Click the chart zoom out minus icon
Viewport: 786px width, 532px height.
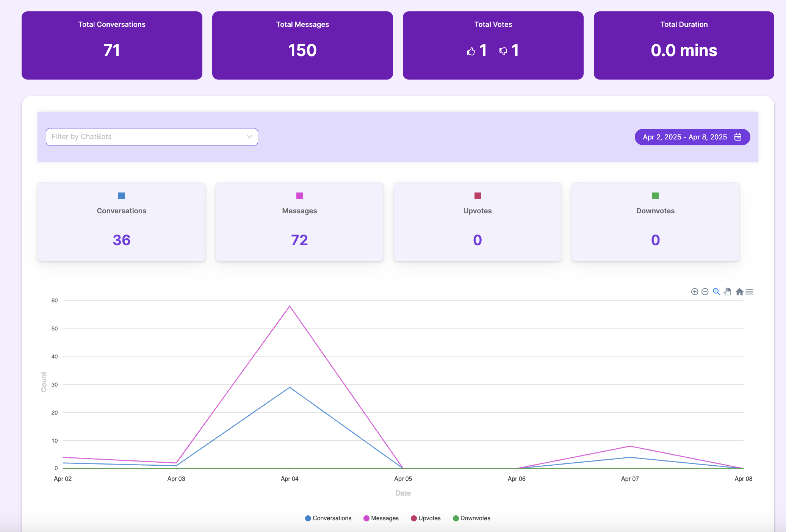705,292
